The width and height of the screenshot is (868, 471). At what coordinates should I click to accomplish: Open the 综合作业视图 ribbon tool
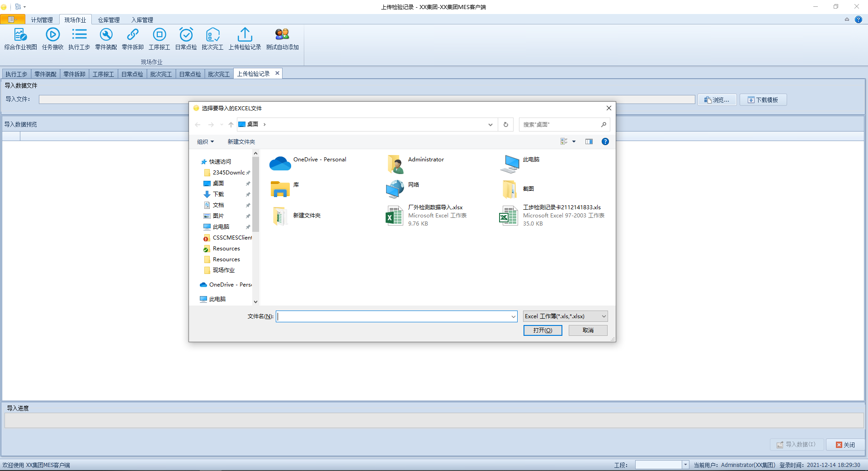[21, 39]
